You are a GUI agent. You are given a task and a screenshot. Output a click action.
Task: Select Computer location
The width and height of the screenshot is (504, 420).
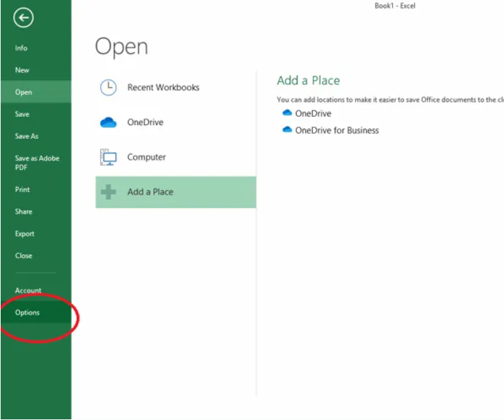[175, 157]
